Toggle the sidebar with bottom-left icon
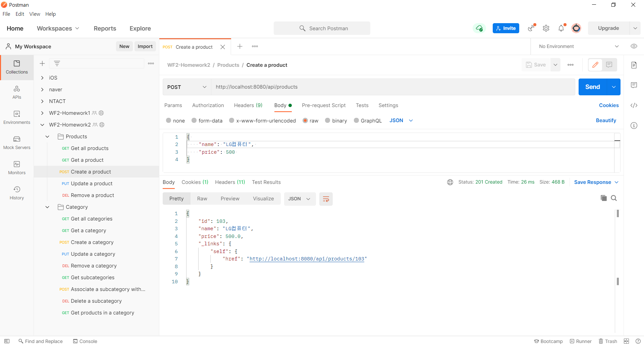644x345 pixels. (x=7, y=341)
